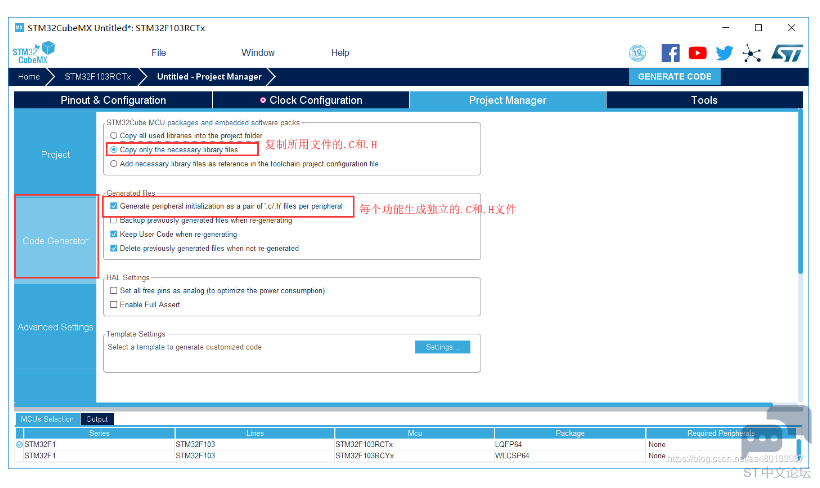This screenshot has width=820, height=488.
Task: Select the Project Manager tab
Action: pyautogui.click(x=507, y=100)
